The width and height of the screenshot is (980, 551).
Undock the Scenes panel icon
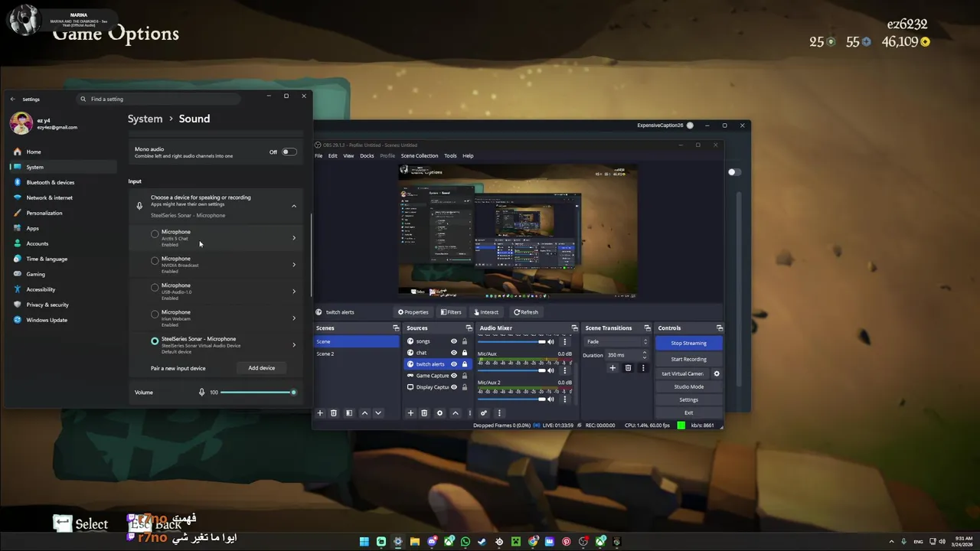pyautogui.click(x=396, y=328)
